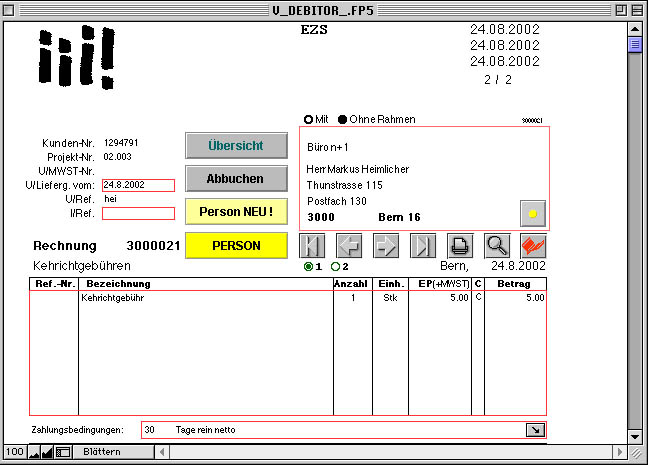
Task: Click the red book icon
Action: 534,246
